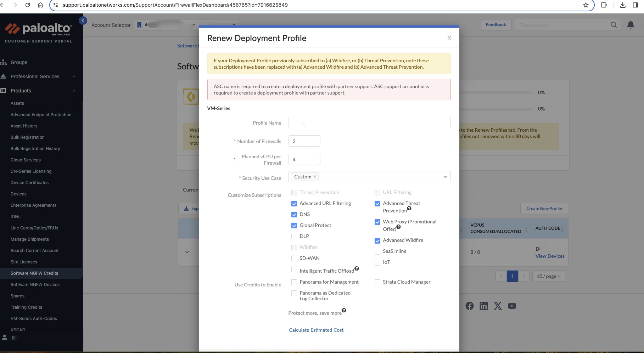Open the LinkedIn footer icon
The image size is (644, 353).
pyautogui.click(x=483, y=306)
